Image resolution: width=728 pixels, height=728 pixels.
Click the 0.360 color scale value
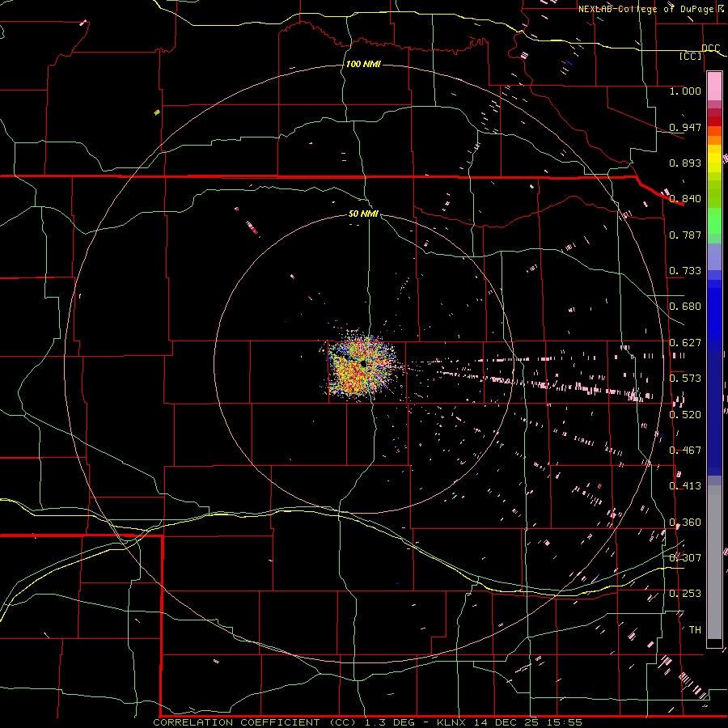click(x=685, y=523)
